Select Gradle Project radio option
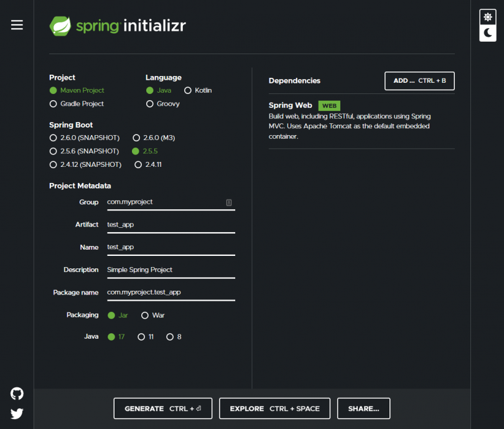The image size is (504, 429). pyautogui.click(x=54, y=104)
